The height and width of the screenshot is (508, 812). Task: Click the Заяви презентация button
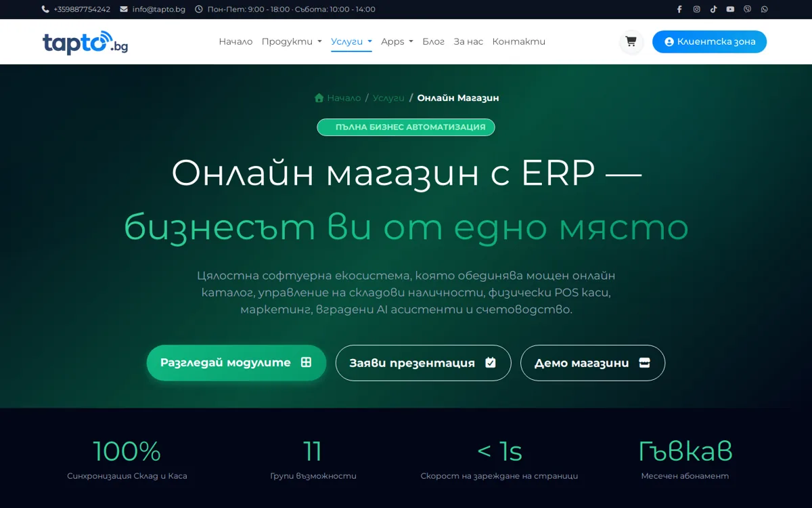pyautogui.click(x=423, y=363)
